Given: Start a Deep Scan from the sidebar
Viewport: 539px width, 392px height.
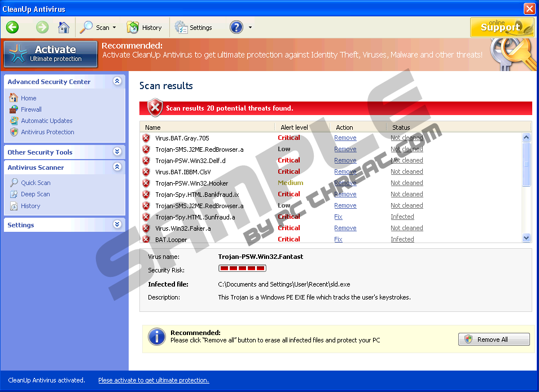Looking at the screenshot, I should click(36, 194).
